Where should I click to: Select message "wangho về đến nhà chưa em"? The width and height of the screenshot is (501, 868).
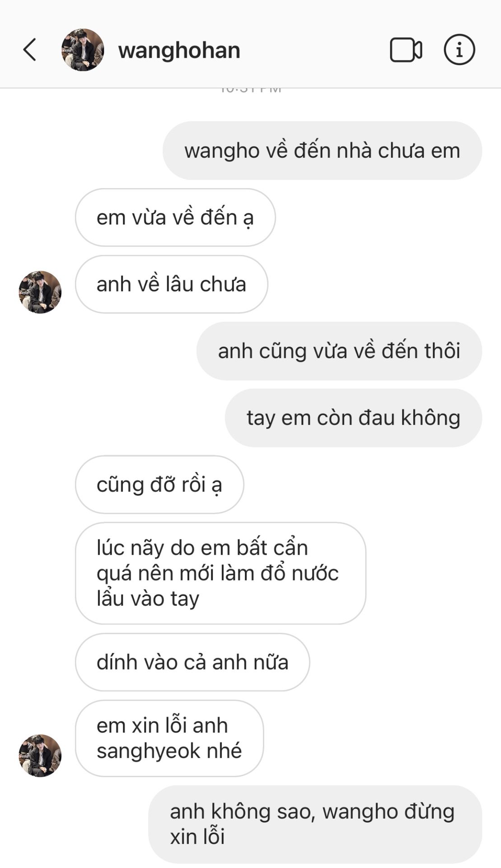[322, 151]
